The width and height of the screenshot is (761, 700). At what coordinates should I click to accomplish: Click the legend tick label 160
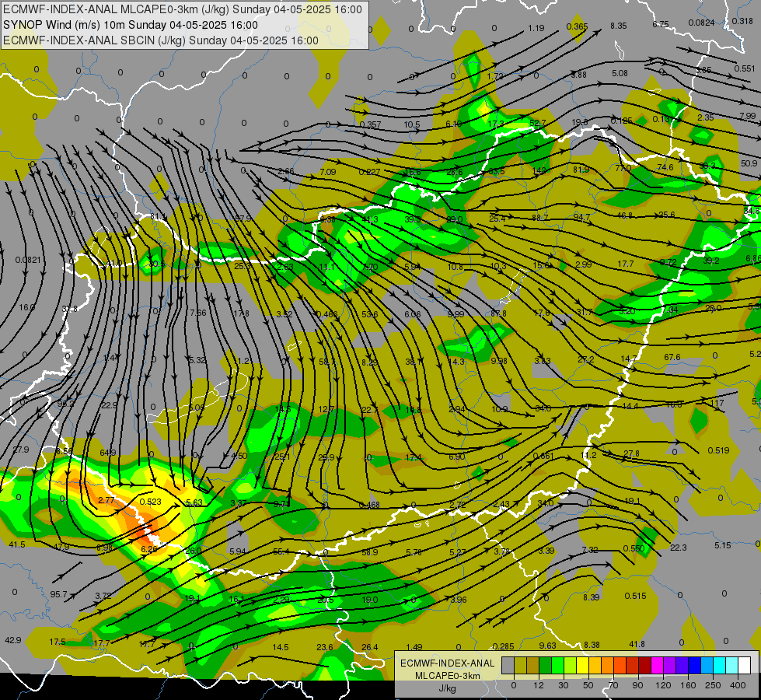click(x=688, y=685)
